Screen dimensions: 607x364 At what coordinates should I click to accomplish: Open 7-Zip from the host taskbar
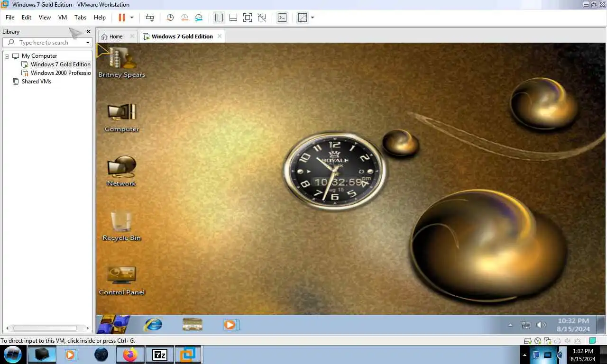point(159,355)
